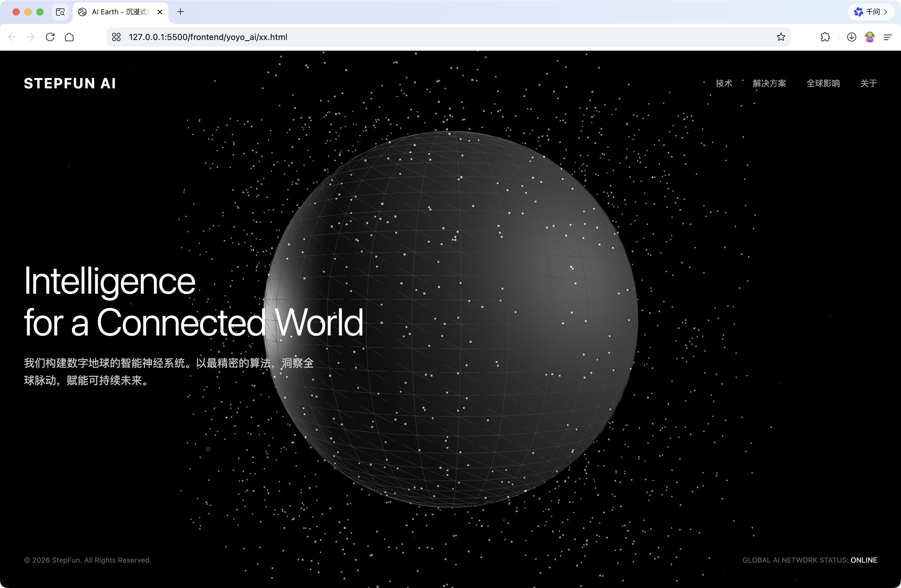Open the tab search icon

(60, 12)
